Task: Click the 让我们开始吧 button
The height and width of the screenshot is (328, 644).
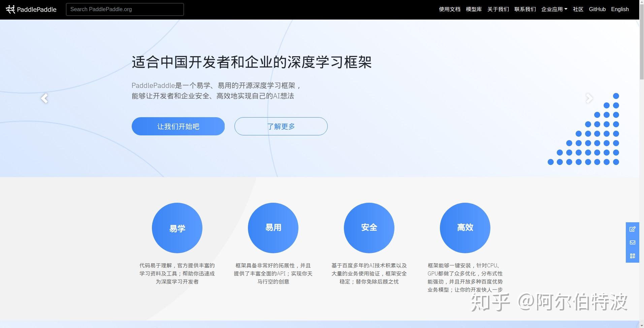Action: point(178,126)
